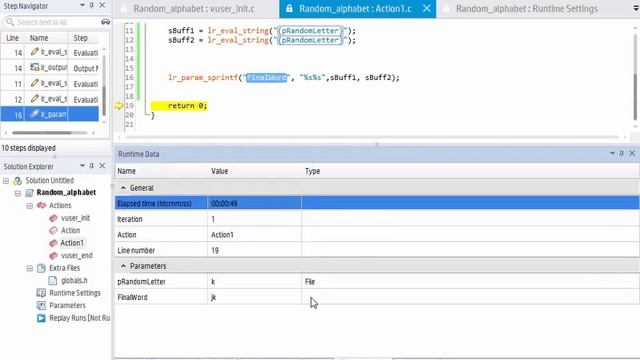
Task: Open the vuser_init.c editor tab
Action: (x=193, y=9)
